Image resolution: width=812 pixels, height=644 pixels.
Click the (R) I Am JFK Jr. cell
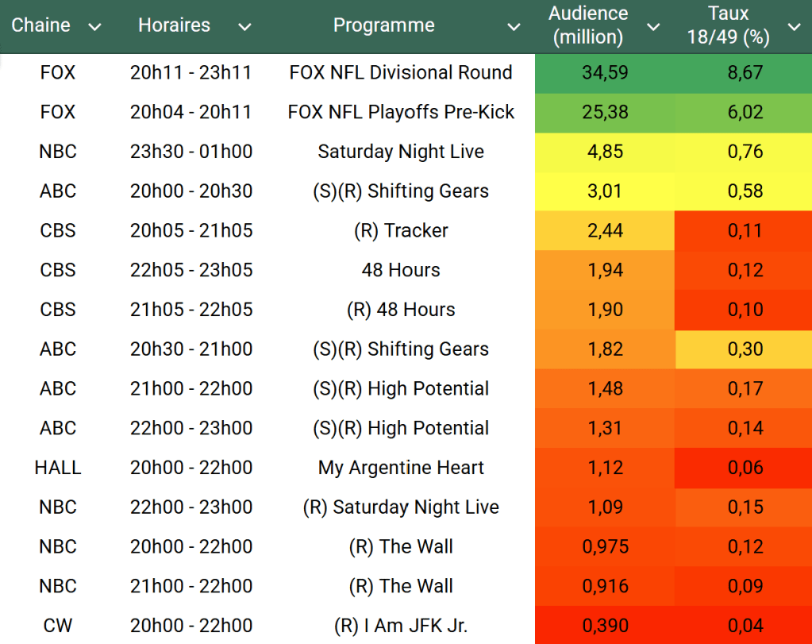pyautogui.click(x=401, y=626)
